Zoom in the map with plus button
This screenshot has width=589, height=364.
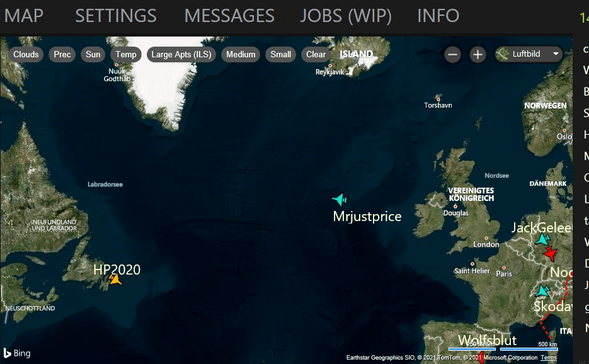coord(477,54)
